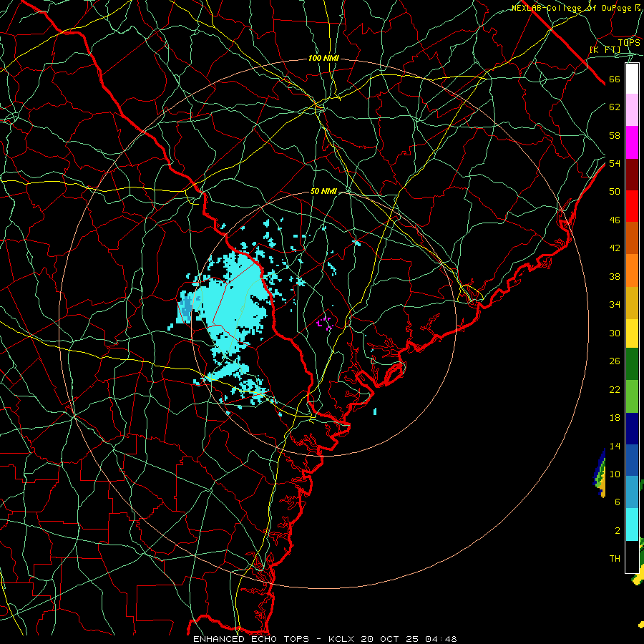Screen dimensions: 644x644
Task: Click the dark red 50-54 kft swatch
Action: [x=632, y=175]
